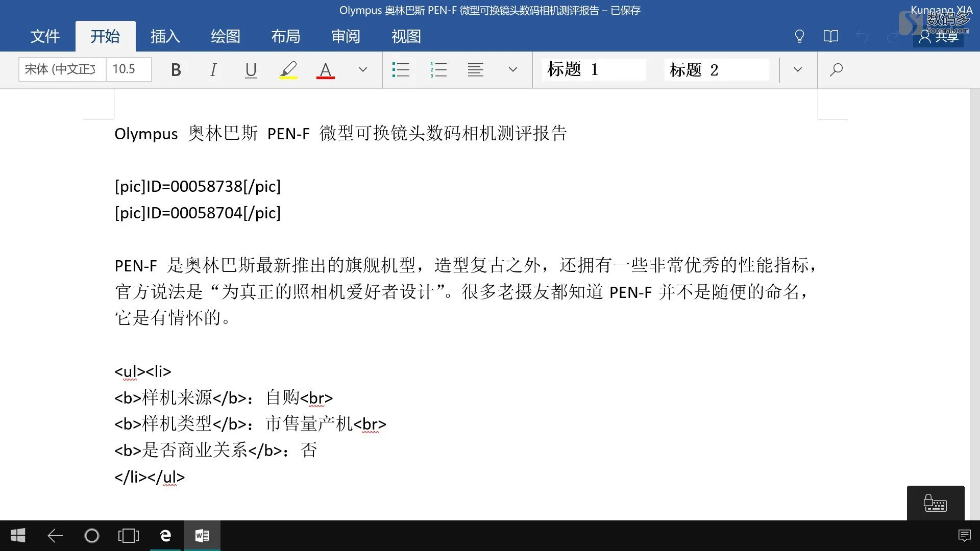
Task: Toggle bulleted list
Action: 401,69
